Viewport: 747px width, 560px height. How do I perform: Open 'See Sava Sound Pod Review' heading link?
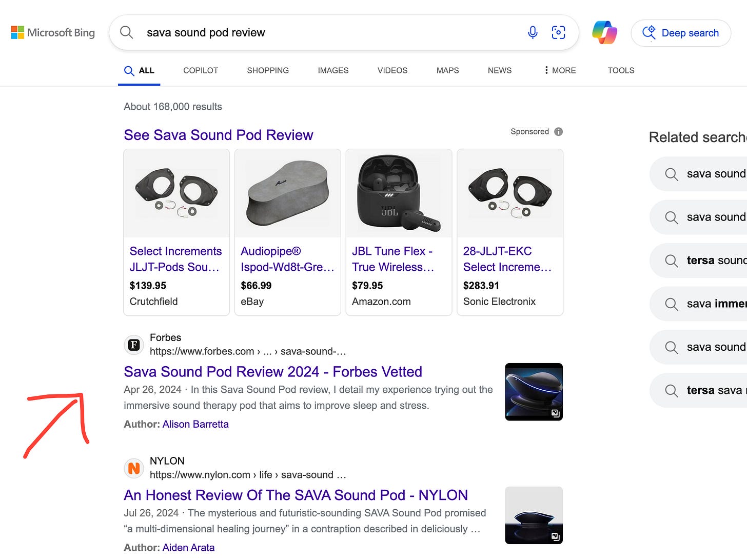[219, 135]
